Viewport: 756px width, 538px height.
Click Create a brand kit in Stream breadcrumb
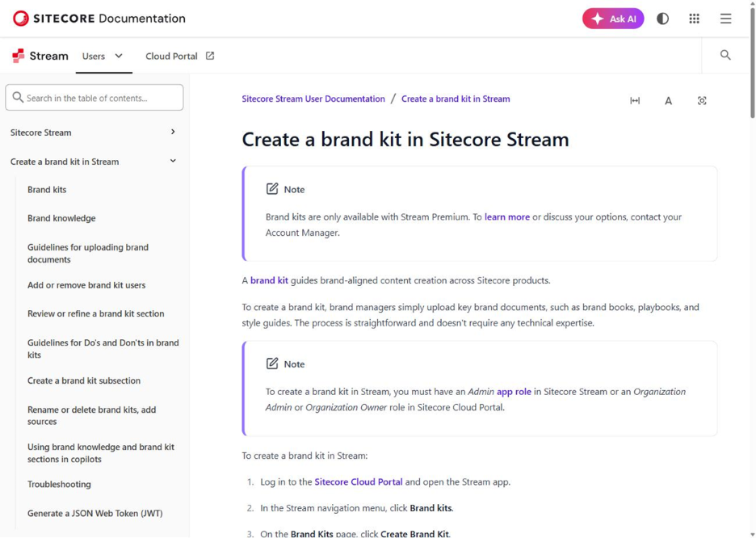point(456,99)
